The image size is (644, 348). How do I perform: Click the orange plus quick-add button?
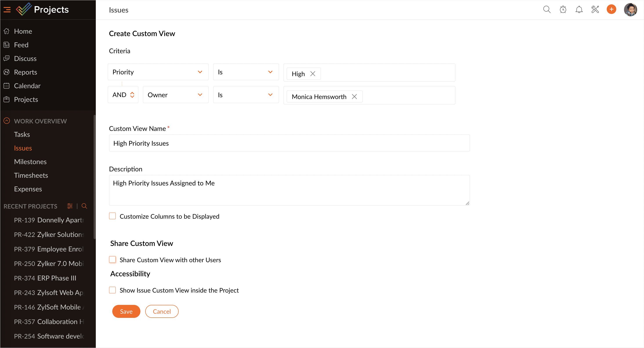click(x=611, y=9)
